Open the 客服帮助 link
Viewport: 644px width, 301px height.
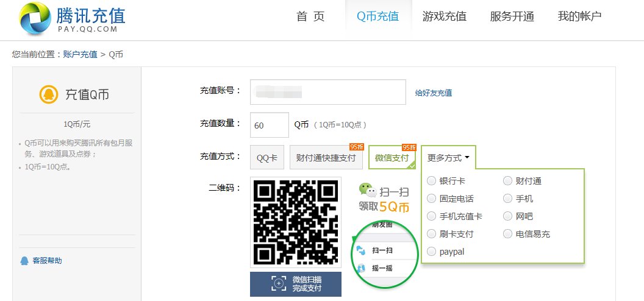tap(47, 261)
